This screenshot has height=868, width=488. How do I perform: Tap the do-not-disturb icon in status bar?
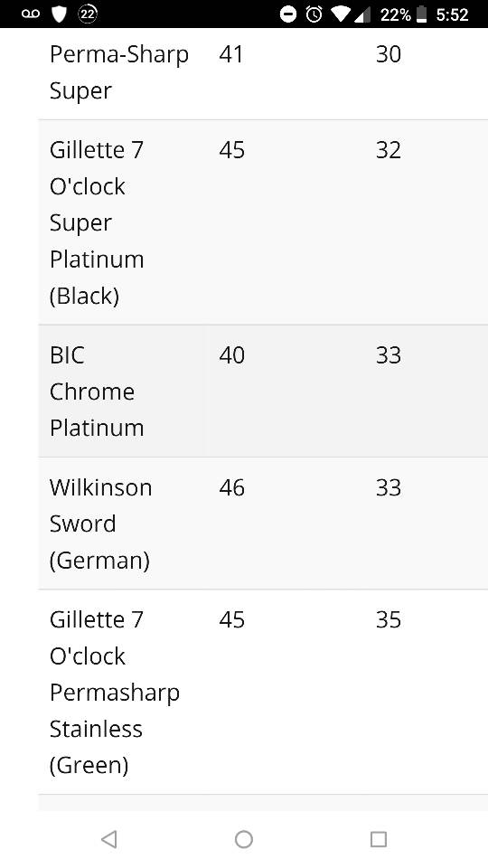point(287,14)
